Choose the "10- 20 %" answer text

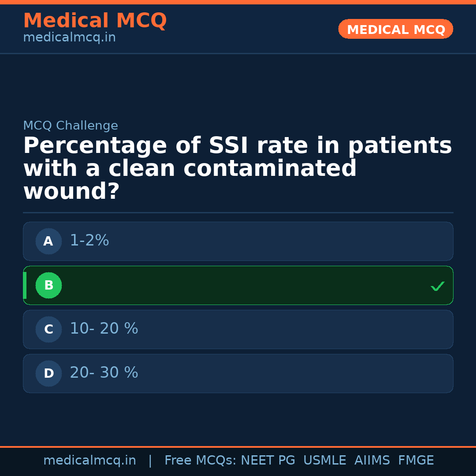104,329
